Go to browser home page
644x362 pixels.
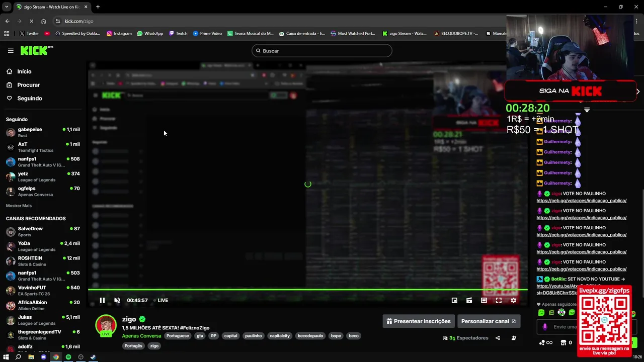pos(43,21)
